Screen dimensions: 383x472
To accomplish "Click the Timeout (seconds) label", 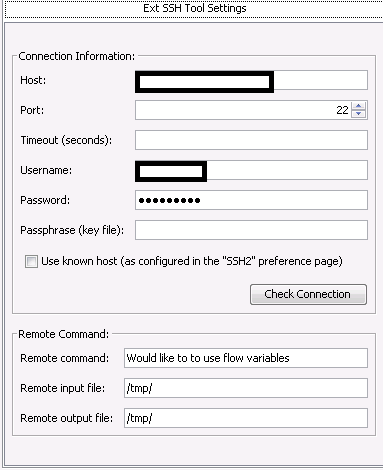I will [x=66, y=140].
